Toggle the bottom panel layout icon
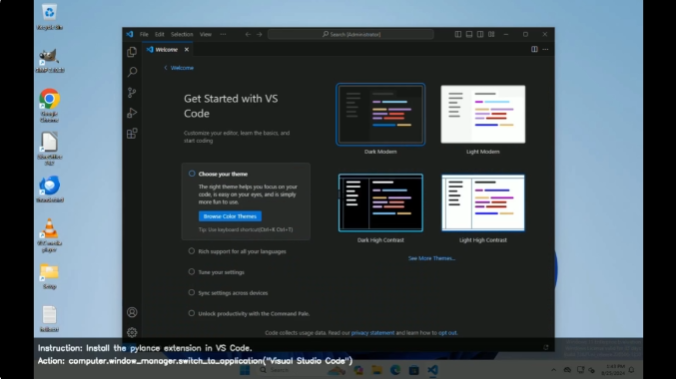This screenshot has width=676, height=379. (469, 34)
